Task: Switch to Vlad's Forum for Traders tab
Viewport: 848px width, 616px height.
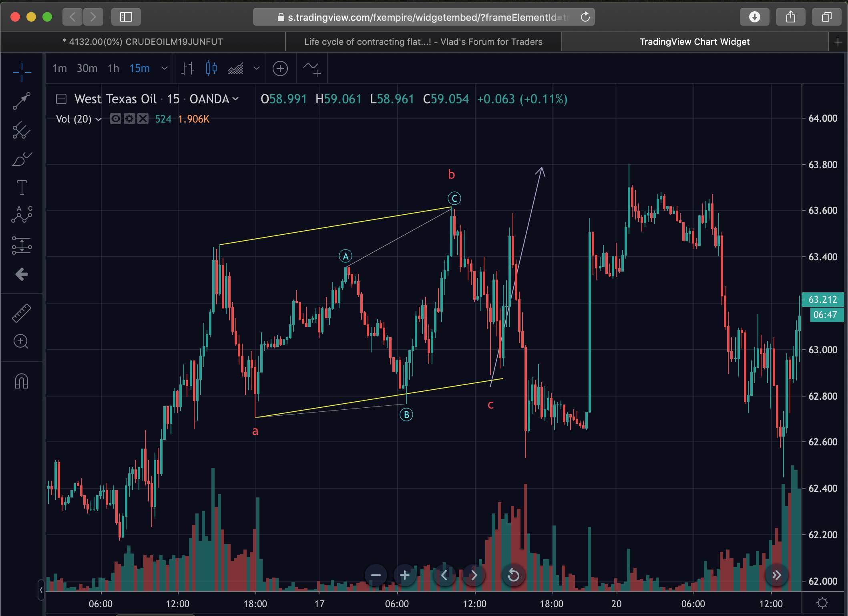Action: pos(423,42)
